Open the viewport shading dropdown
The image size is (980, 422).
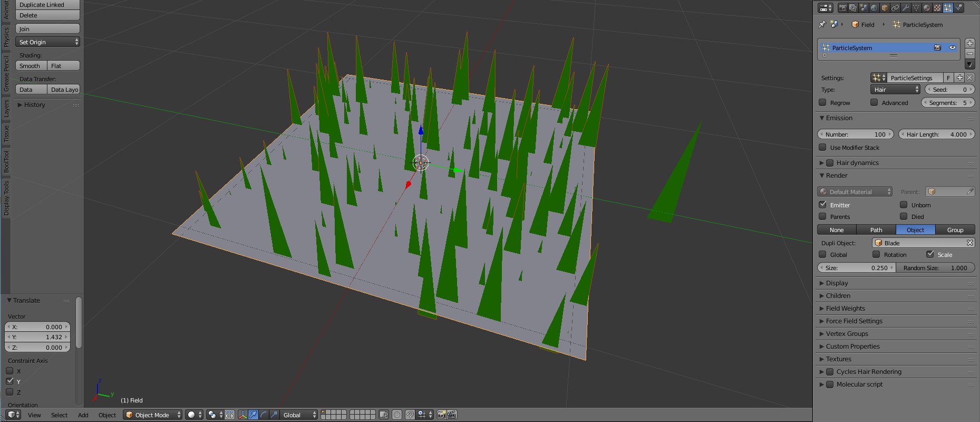coord(195,415)
